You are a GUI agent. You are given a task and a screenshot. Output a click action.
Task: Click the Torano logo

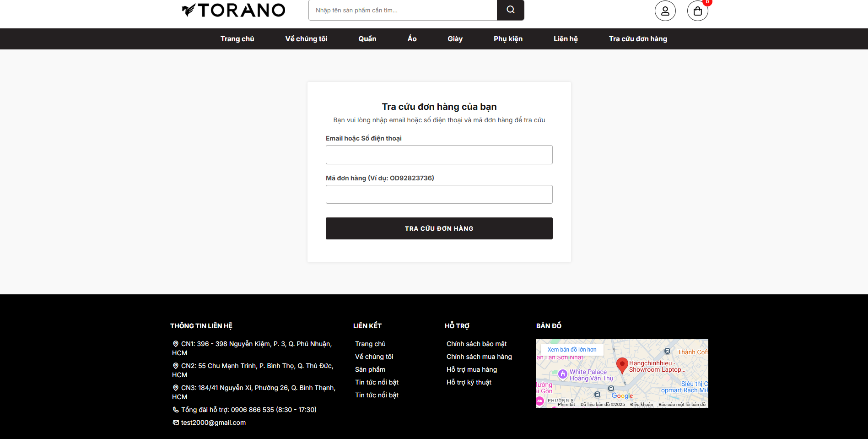point(233,10)
